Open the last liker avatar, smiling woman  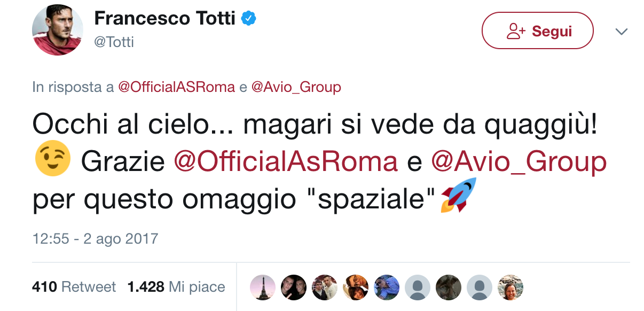(510, 287)
